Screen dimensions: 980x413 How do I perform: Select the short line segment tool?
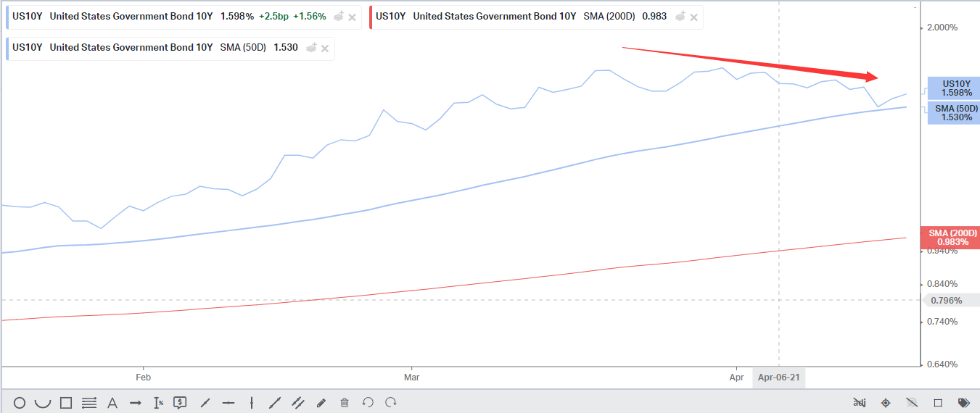pos(205,403)
